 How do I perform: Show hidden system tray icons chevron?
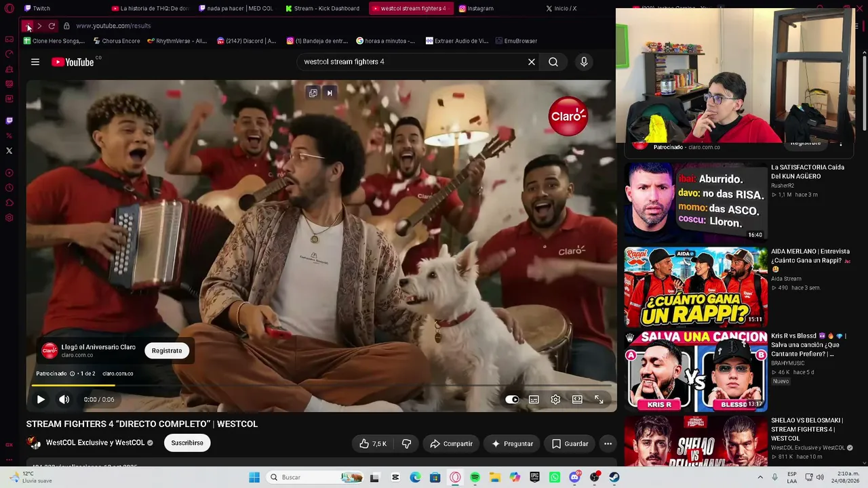pos(761,477)
